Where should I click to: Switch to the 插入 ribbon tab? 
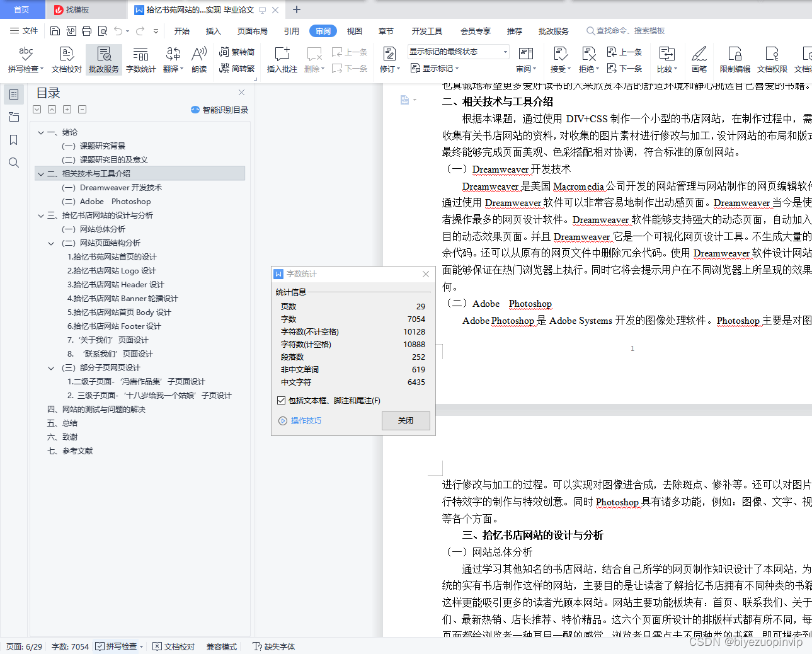point(214,31)
